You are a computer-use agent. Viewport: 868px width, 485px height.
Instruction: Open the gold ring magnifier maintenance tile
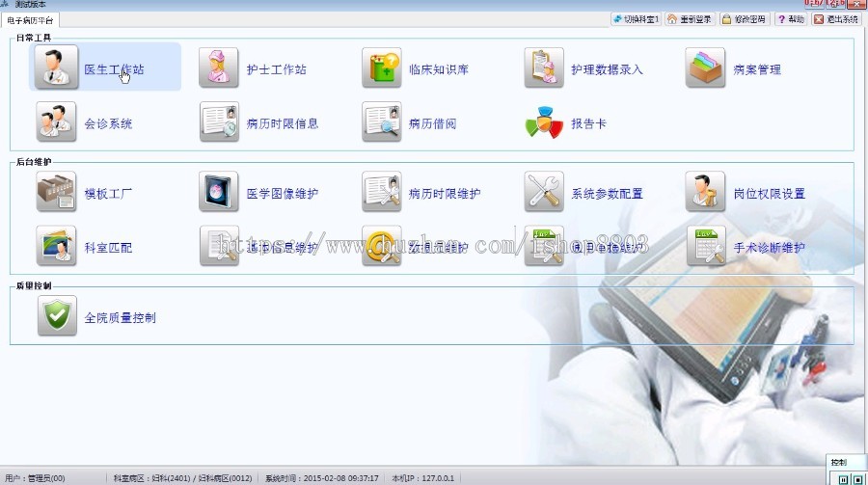415,246
